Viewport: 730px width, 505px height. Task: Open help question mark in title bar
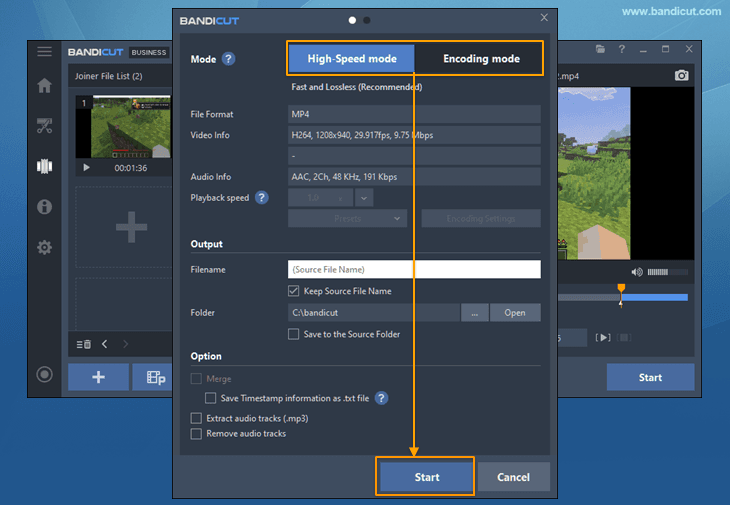[x=622, y=49]
